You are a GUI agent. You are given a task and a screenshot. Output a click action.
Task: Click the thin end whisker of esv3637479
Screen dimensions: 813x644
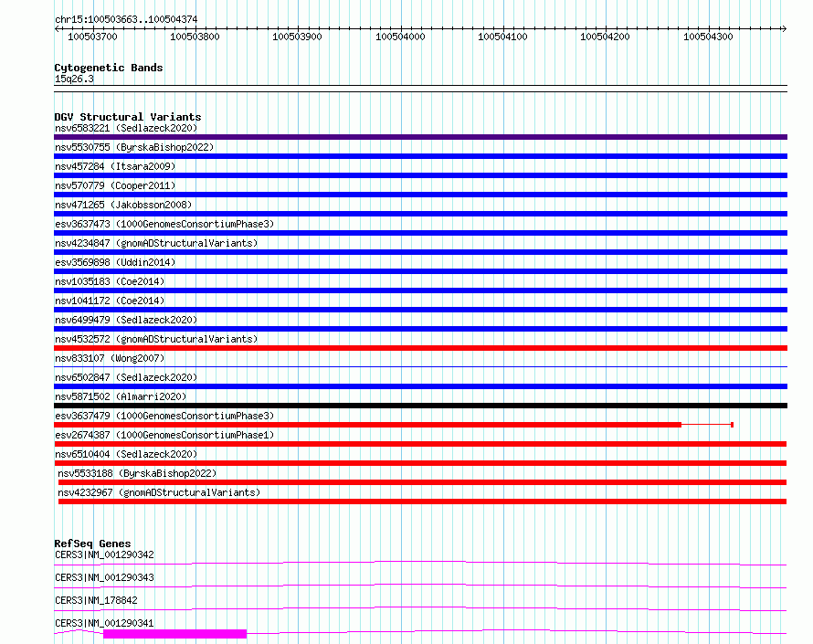pyautogui.click(x=707, y=425)
